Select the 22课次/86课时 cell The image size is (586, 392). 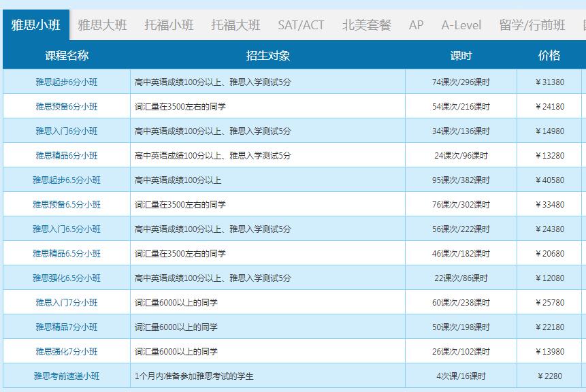tap(461, 278)
